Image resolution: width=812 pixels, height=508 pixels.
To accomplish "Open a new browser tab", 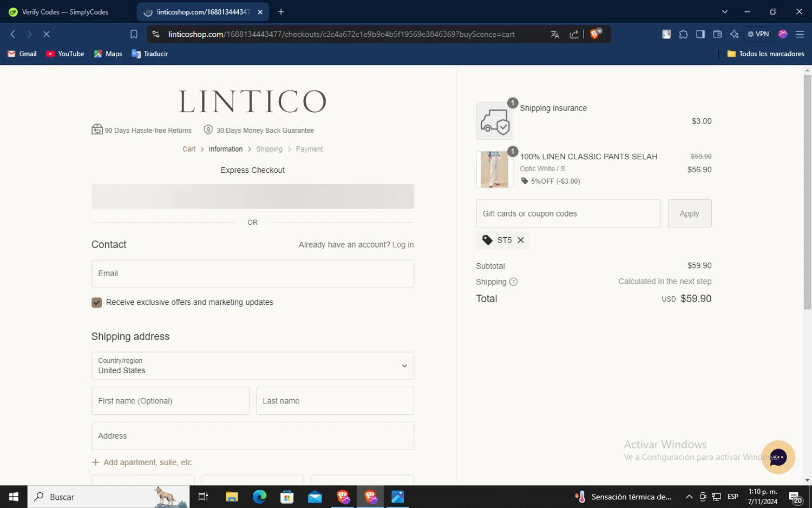I will (x=281, y=12).
